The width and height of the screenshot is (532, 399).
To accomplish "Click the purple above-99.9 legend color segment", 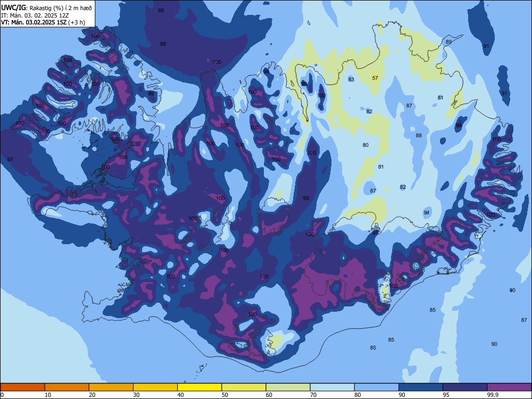I will click(x=509, y=387).
